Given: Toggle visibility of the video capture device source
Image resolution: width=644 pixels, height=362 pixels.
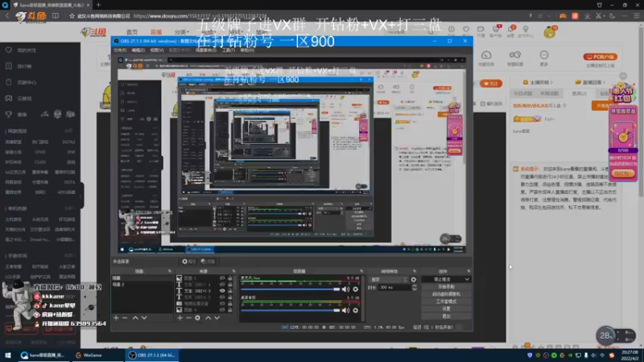Looking at the screenshot, I should pos(222,304).
